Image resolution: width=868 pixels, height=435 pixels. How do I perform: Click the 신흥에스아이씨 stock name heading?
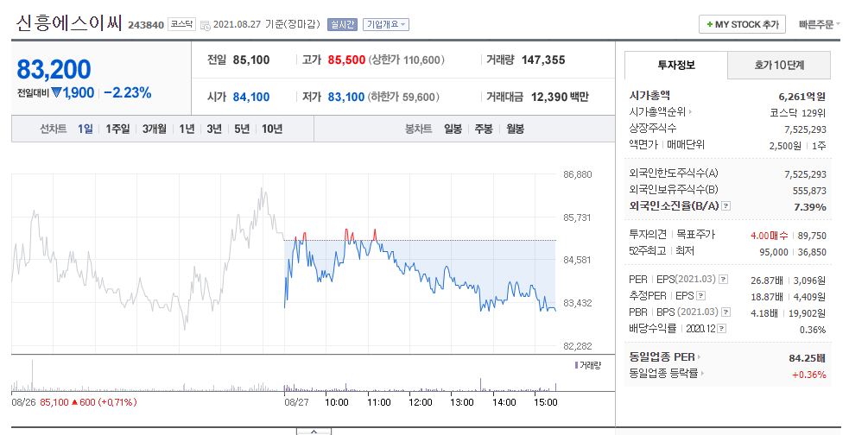coord(69,23)
